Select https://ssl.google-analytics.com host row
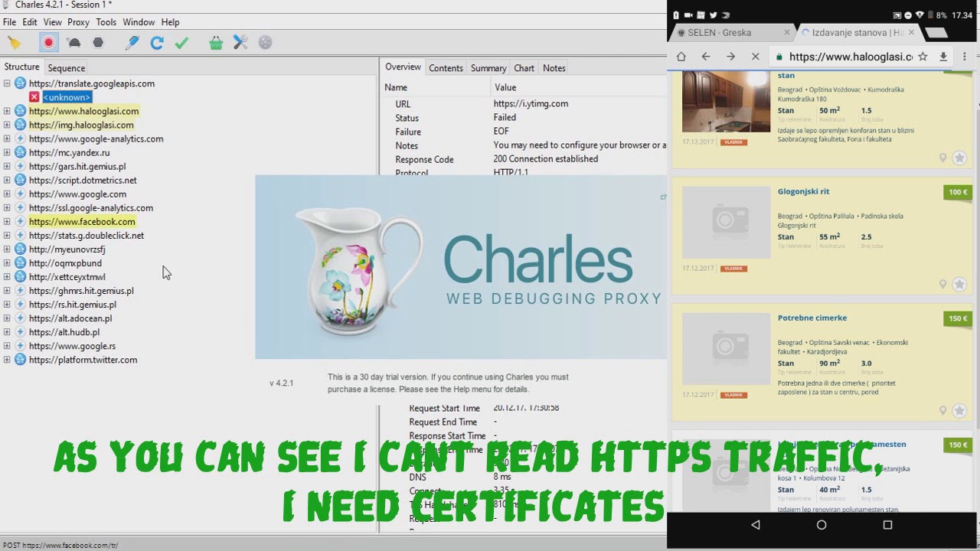This screenshot has height=551, width=980. click(x=91, y=208)
